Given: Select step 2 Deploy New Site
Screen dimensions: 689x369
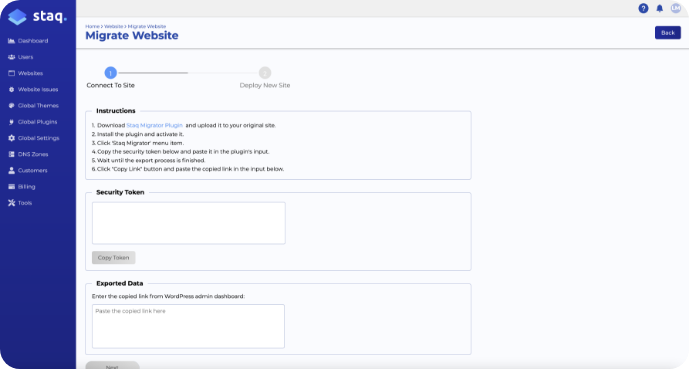Looking at the screenshot, I should tap(265, 78).
